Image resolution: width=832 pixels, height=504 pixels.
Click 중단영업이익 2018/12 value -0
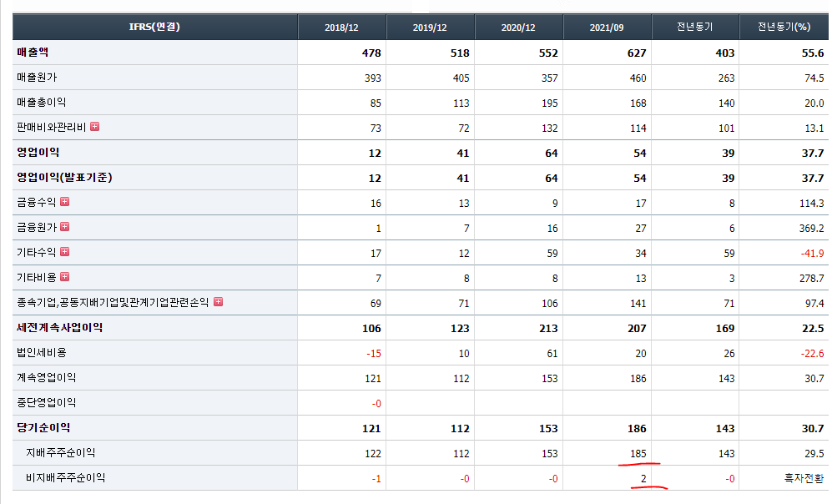(x=376, y=404)
